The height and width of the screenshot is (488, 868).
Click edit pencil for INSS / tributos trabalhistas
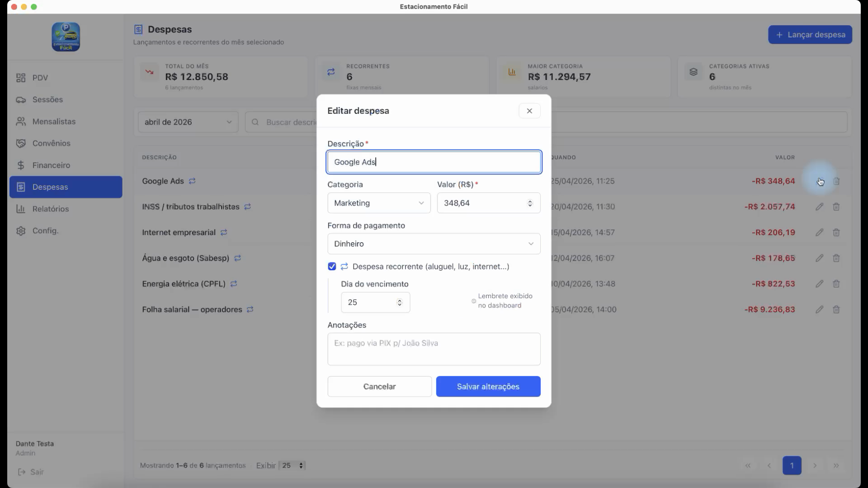pos(819,206)
